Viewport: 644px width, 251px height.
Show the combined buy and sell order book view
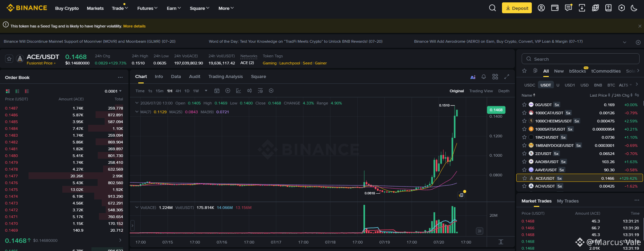[8, 91]
